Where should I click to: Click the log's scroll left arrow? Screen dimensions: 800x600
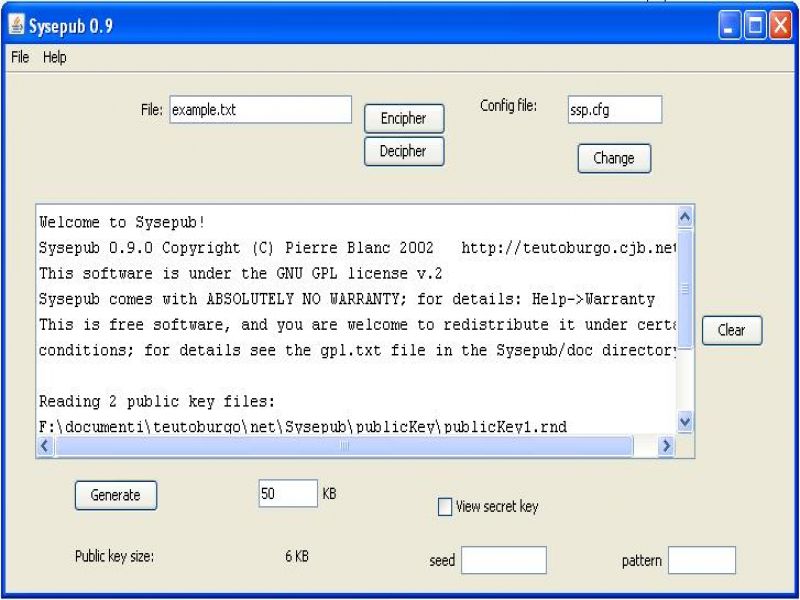[45, 446]
